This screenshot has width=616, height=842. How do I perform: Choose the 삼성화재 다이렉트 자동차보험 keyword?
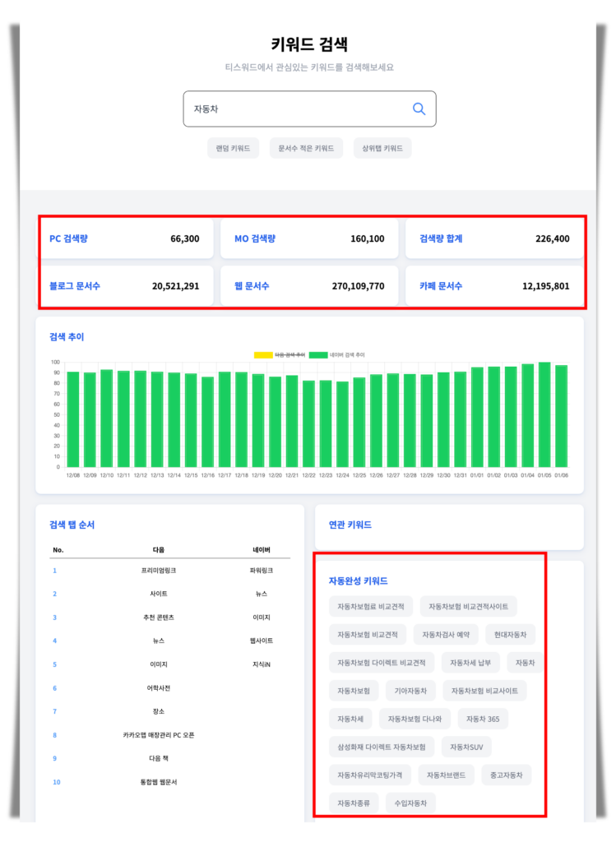381,747
